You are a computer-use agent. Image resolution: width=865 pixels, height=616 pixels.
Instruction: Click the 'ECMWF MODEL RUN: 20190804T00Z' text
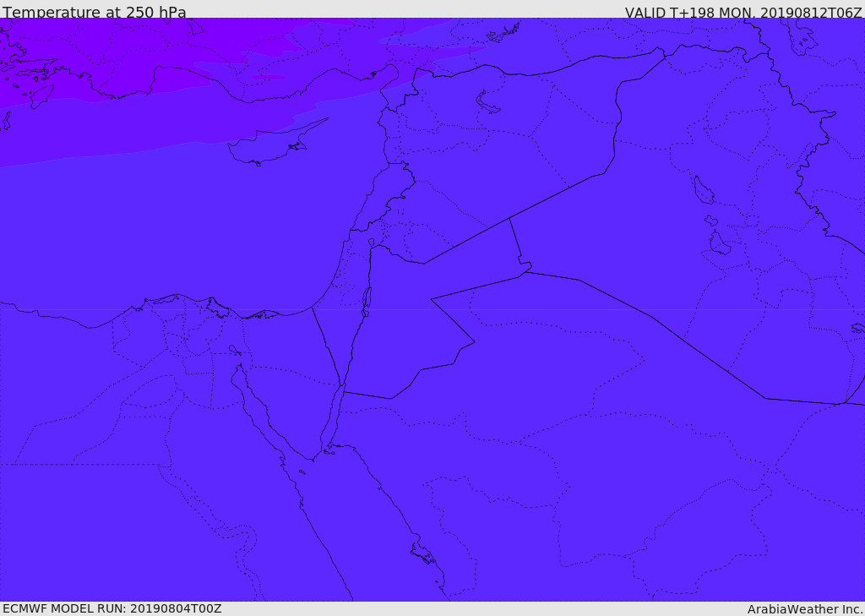[112, 609]
